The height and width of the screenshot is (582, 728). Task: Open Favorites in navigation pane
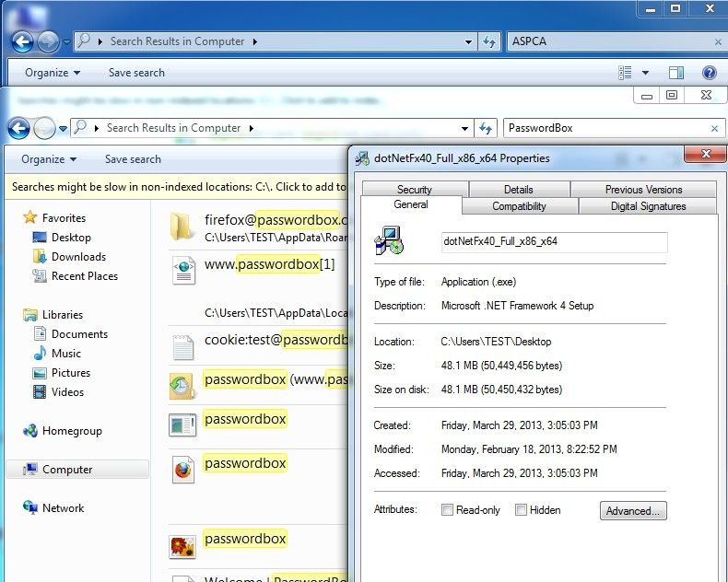click(x=54, y=217)
